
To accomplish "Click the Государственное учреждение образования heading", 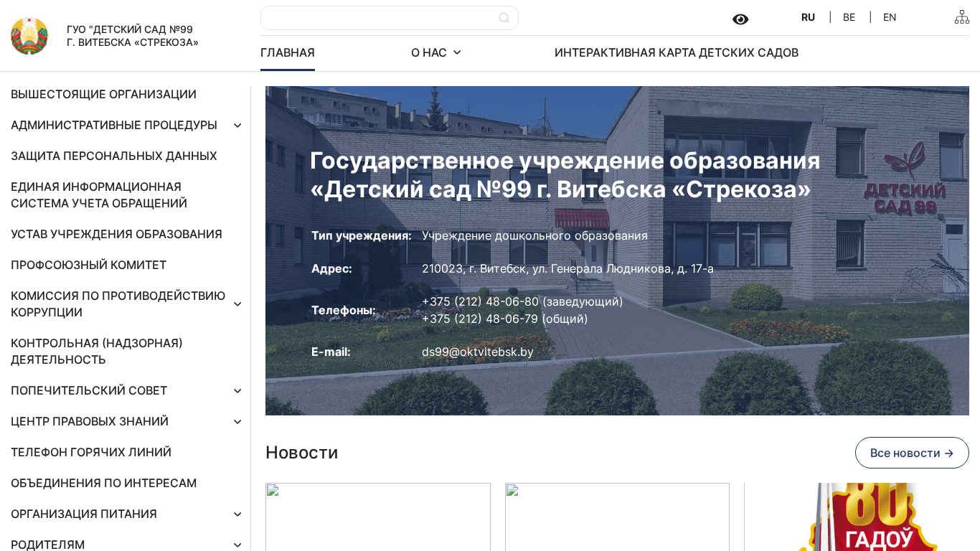I will coord(565,175).
